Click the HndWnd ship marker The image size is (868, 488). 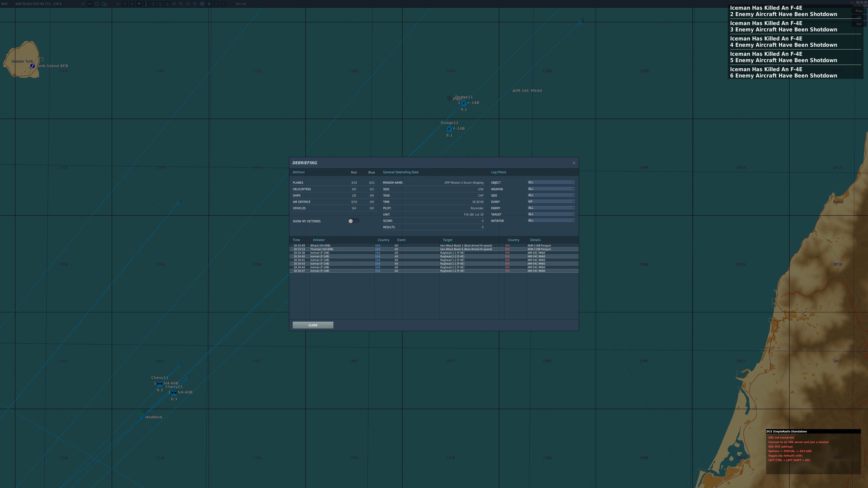(x=142, y=417)
